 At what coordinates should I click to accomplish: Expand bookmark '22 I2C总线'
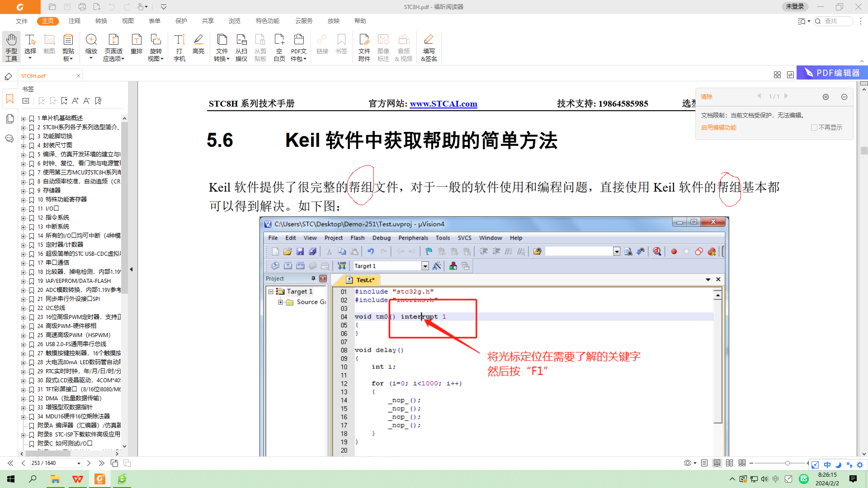pyautogui.click(x=23, y=309)
